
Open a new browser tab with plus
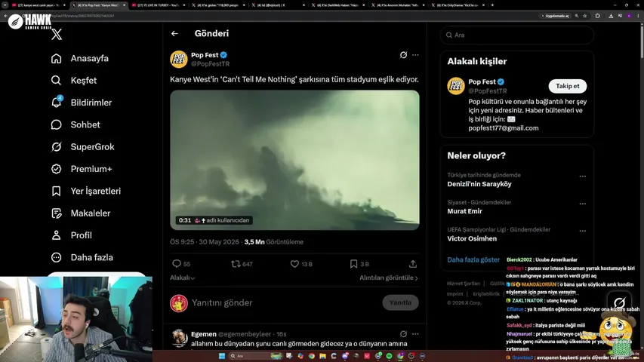pyautogui.click(x=492, y=5)
